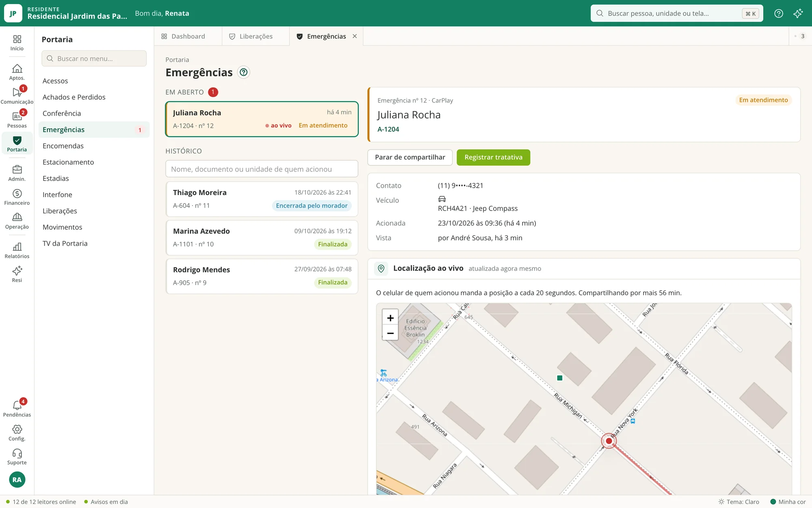
Task: Open the Relatórios chart icon
Action: 17,250
